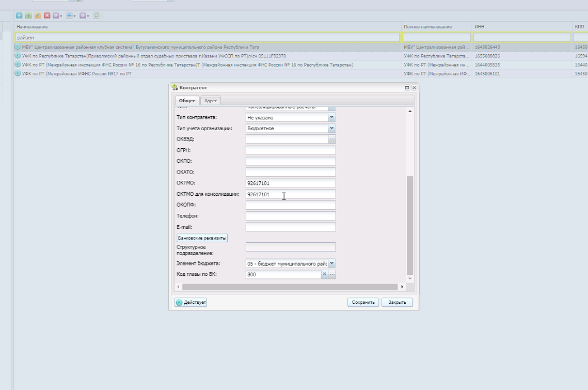Select row УФК по РТ (Межрайонная ИФНС России №17
The image size is (588, 390).
[x=301, y=73]
